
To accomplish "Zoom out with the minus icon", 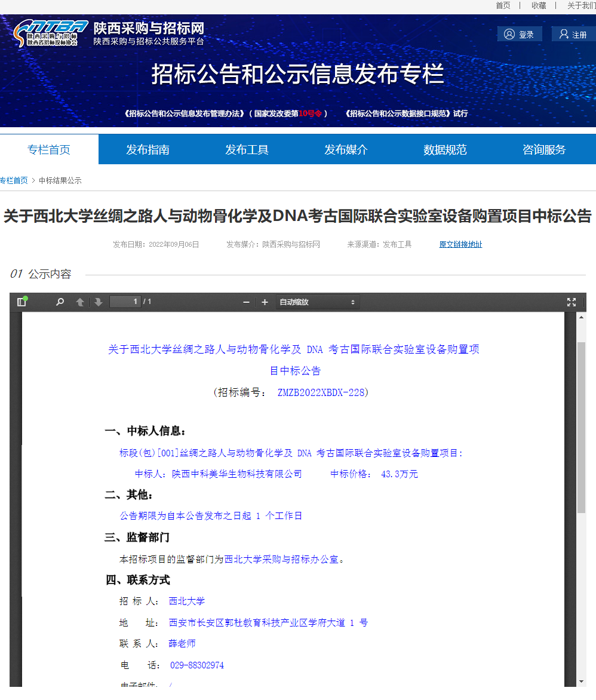I will [x=246, y=302].
